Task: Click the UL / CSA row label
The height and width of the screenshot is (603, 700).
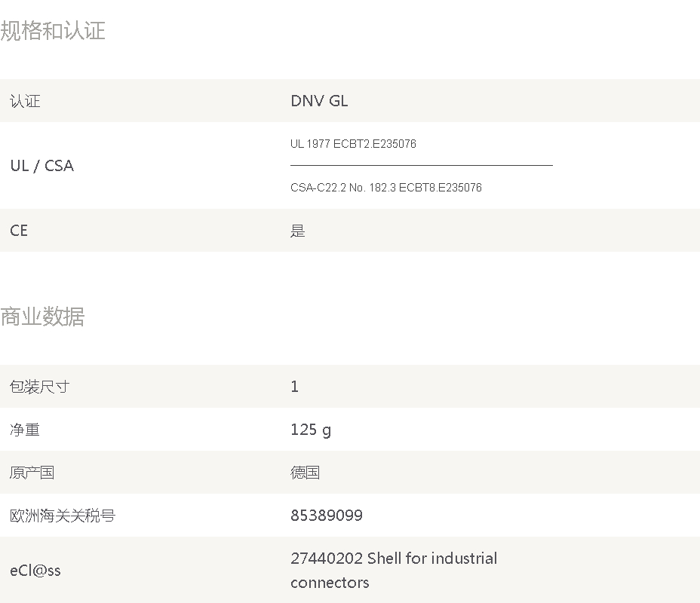Action: (42, 166)
